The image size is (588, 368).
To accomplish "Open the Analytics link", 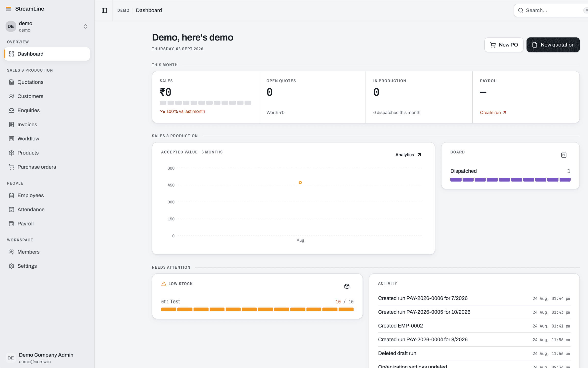I will point(408,155).
